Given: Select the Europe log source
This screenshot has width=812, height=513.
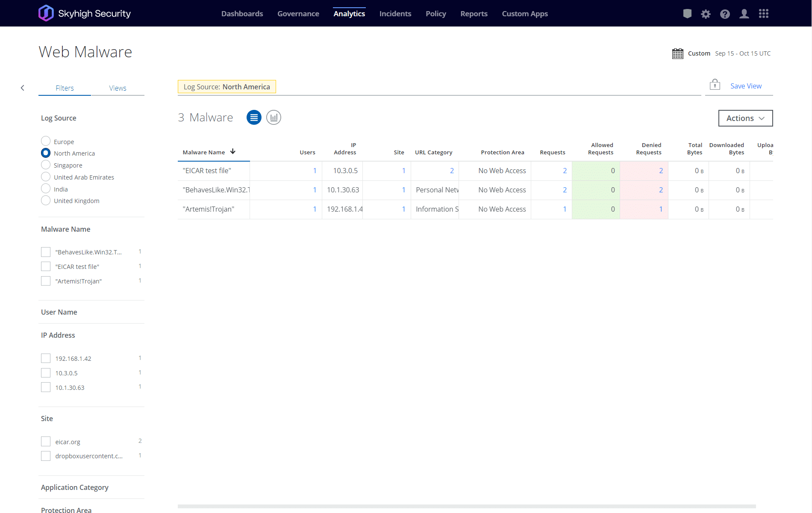Looking at the screenshot, I should 46,141.
